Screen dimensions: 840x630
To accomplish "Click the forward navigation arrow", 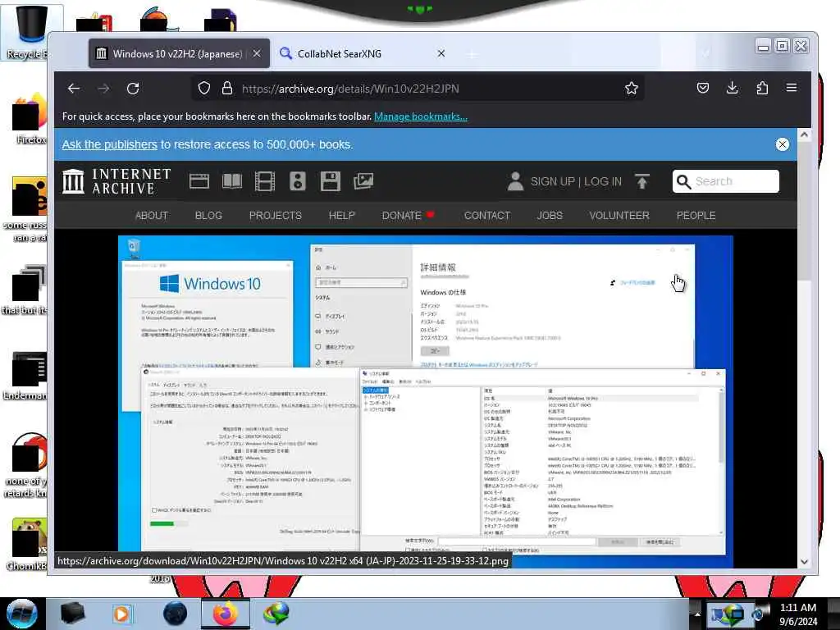I will 103,89.
